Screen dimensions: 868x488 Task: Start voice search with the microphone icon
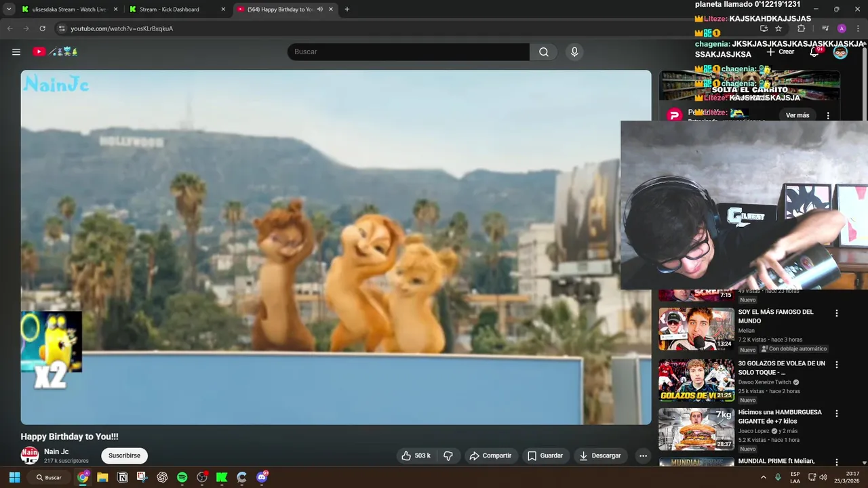574,52
